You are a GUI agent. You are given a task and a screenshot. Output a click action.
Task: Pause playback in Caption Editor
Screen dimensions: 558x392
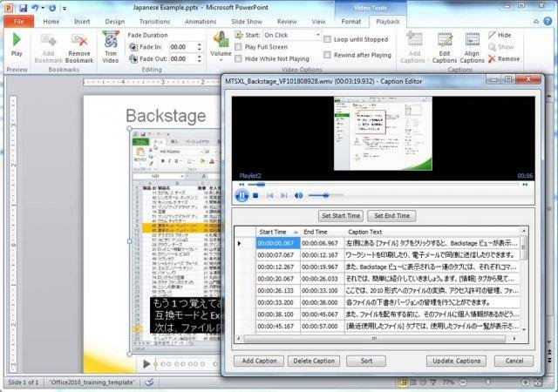coord(242,195)
